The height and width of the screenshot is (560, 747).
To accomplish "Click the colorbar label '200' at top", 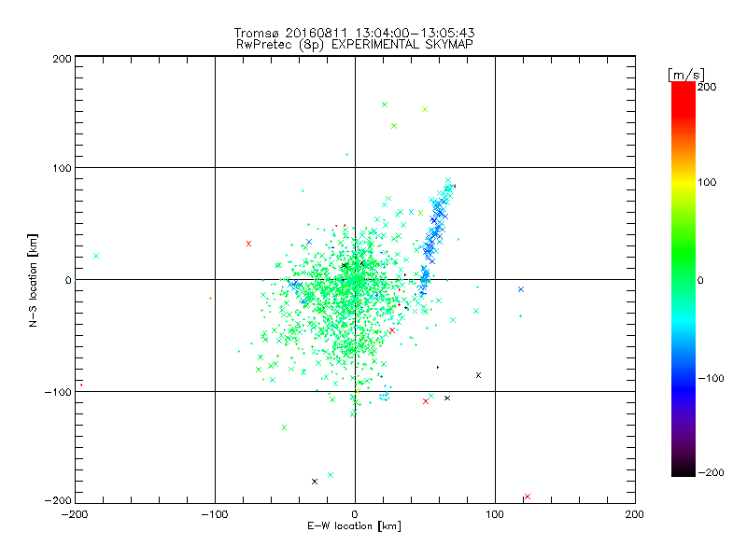I will coord(707,87).
